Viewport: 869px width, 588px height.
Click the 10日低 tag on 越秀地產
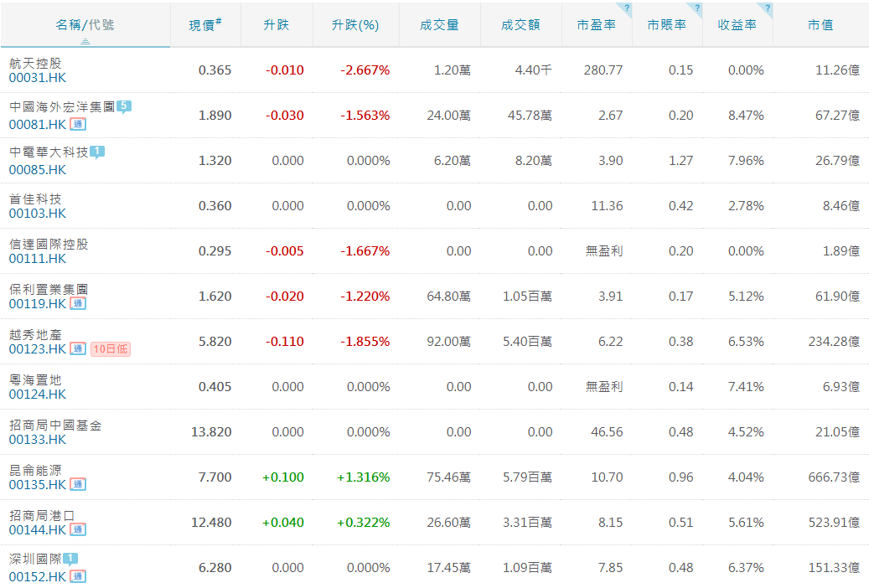(x=111, y=349)
